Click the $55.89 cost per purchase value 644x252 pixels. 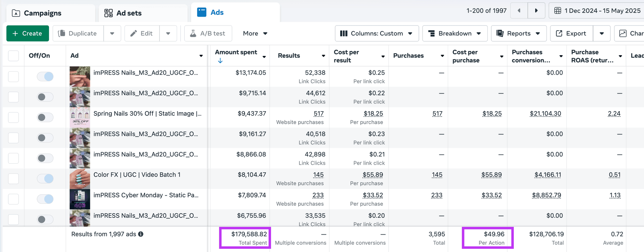point(491,175)
